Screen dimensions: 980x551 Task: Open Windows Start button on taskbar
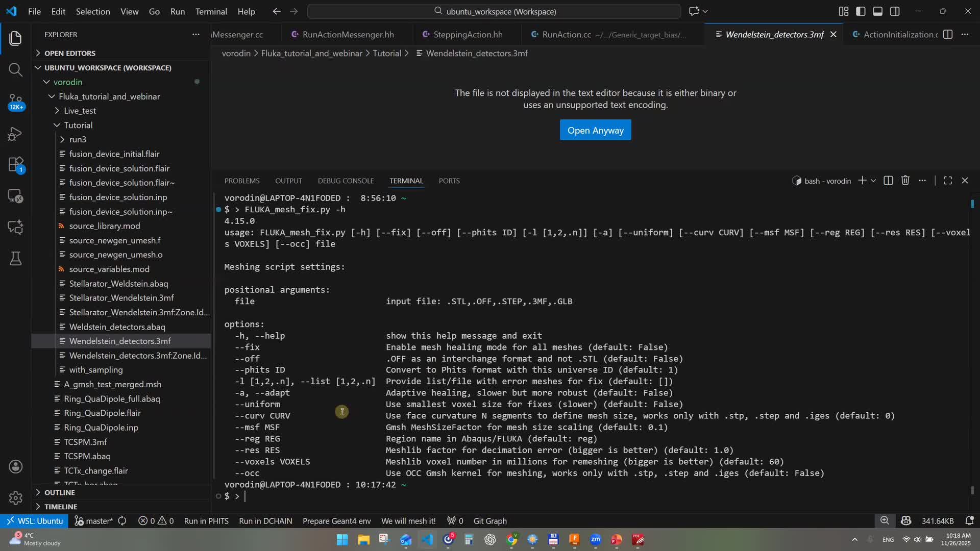[x=342, y=540]
